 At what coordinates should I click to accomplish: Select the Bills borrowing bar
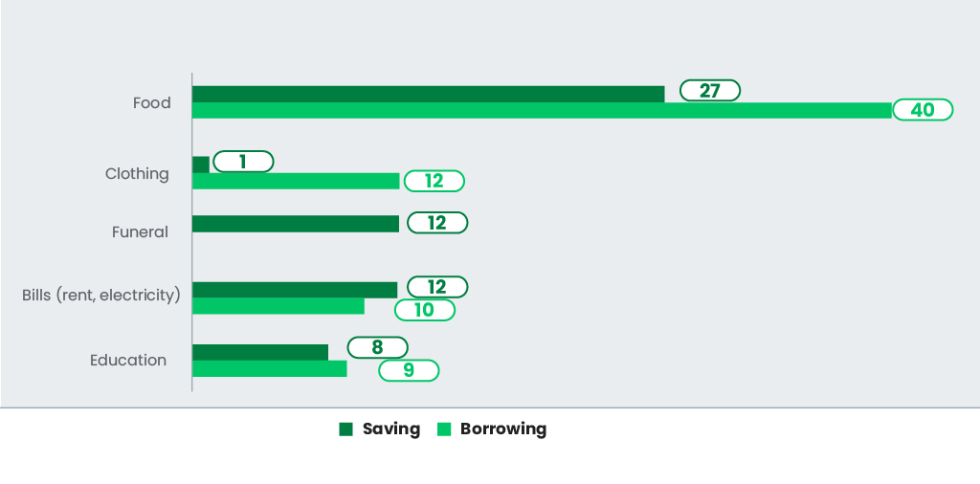click(x=278, y=306)
